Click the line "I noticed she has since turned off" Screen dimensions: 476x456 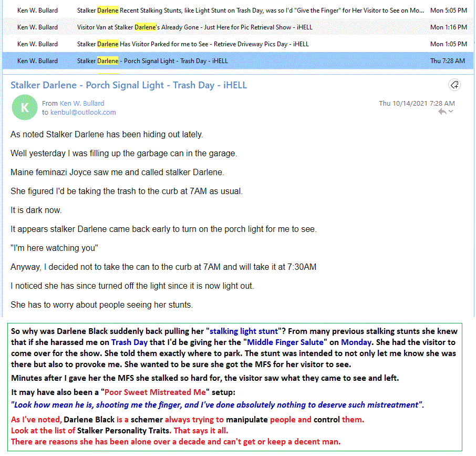pyautogui.click(x=132, y=286)
